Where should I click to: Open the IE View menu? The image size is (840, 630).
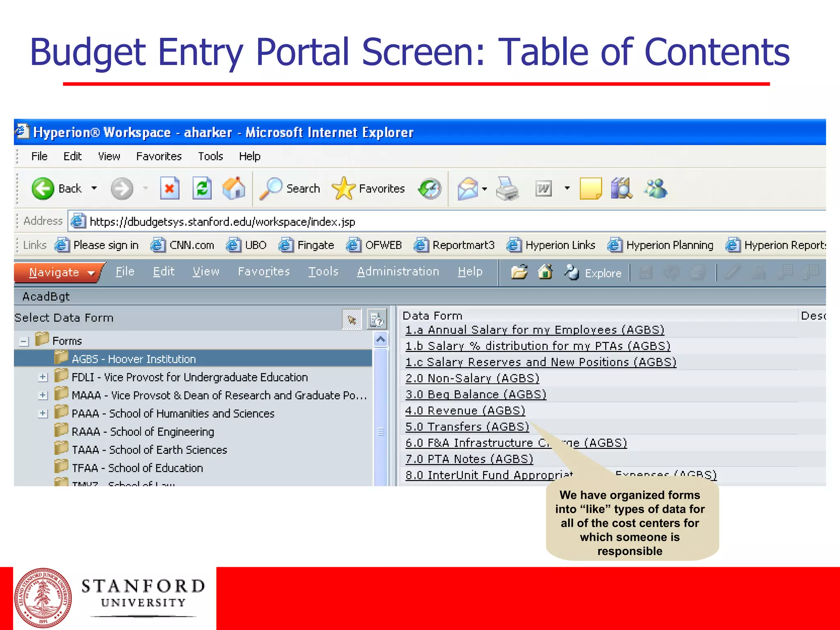click(109, 156)
